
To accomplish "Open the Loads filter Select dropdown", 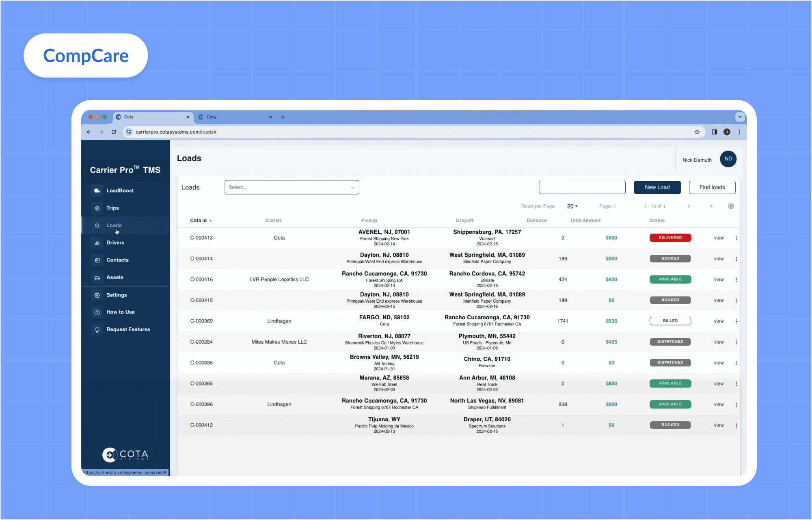I will coord(292,187).
